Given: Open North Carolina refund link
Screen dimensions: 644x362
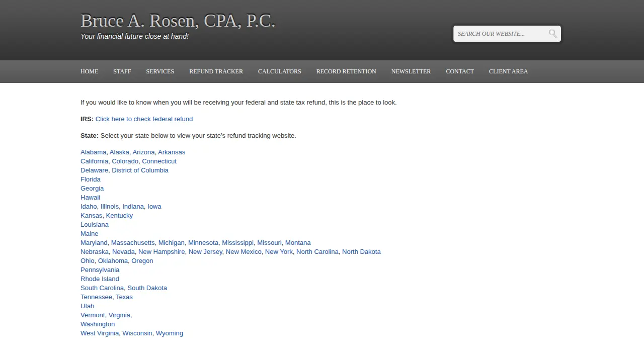Looking at the screenshot, I should pos(317,252).
